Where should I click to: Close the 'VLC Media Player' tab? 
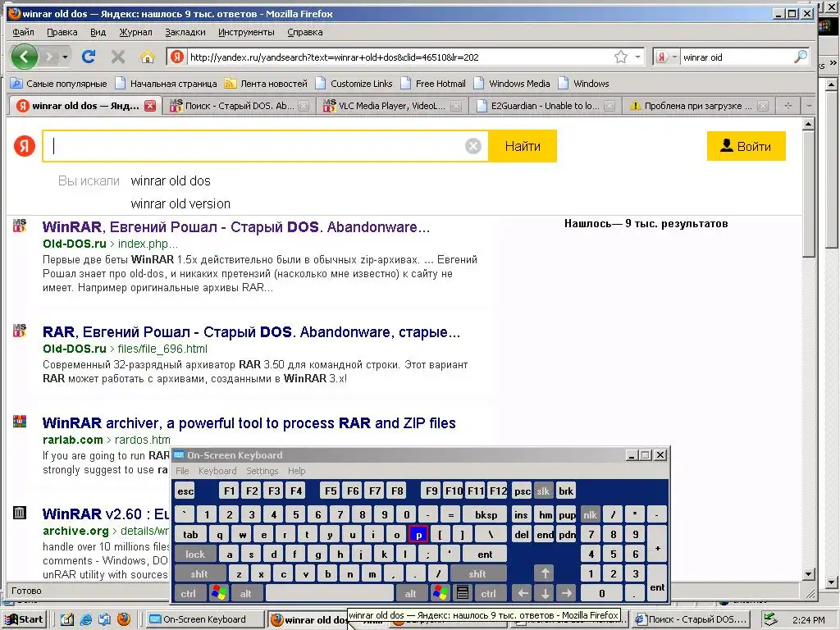456,106
